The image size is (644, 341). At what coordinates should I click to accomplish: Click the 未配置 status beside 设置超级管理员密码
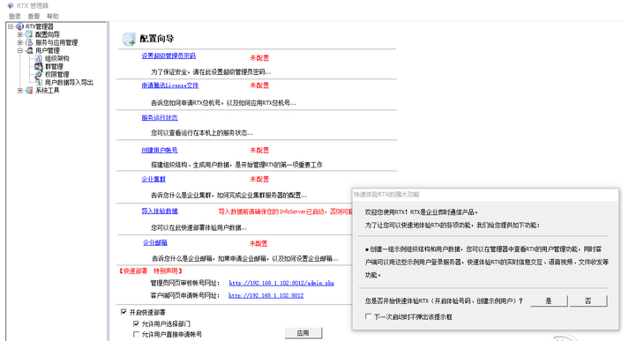coord(259,58)
